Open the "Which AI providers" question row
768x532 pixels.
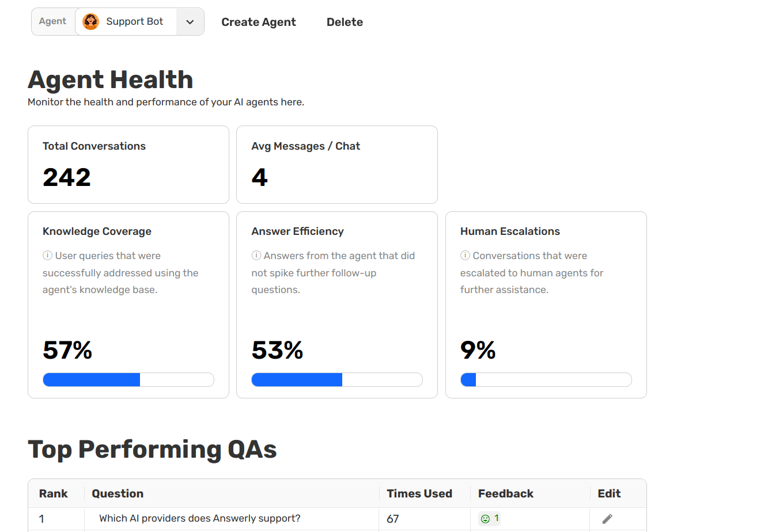(x=199, y=519)
